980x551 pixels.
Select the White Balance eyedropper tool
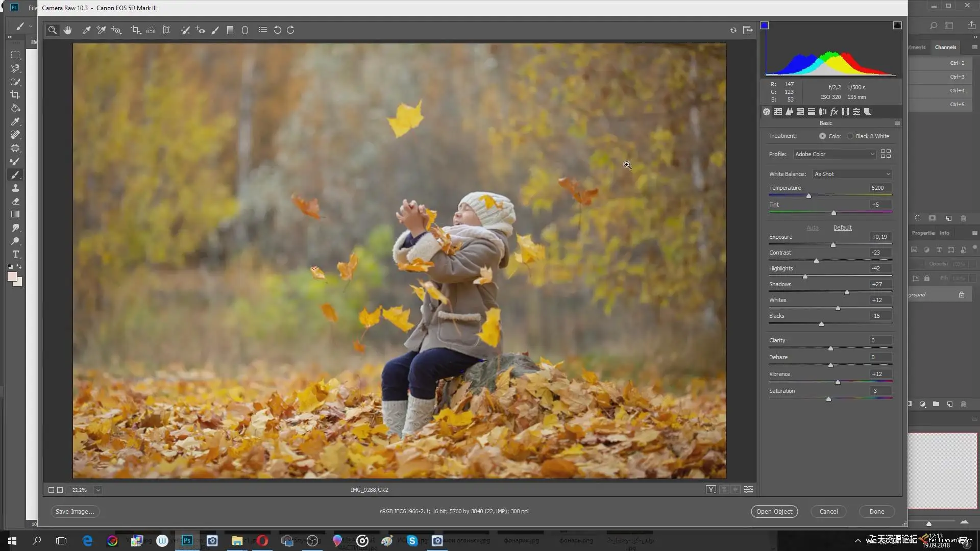tap(86, 30)
